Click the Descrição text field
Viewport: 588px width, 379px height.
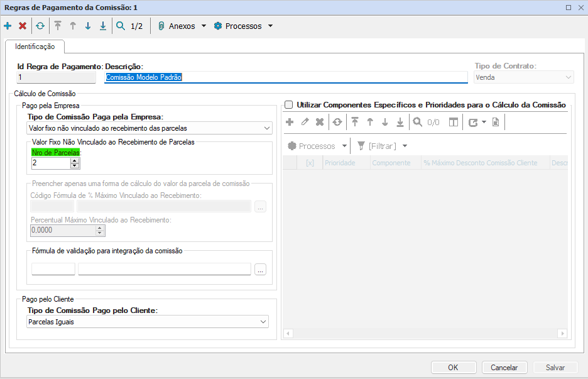pyautogui.click(x=286, y=77)
